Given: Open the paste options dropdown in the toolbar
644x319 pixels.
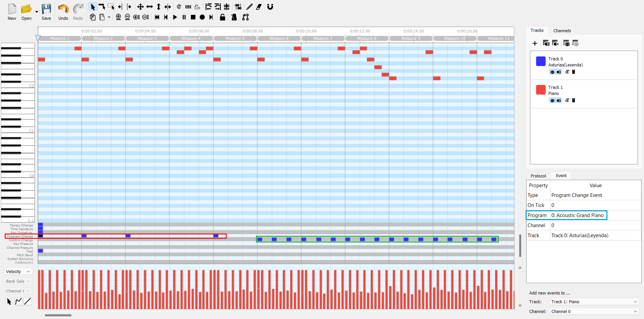Looking at the screenshot, I should 109,17.
